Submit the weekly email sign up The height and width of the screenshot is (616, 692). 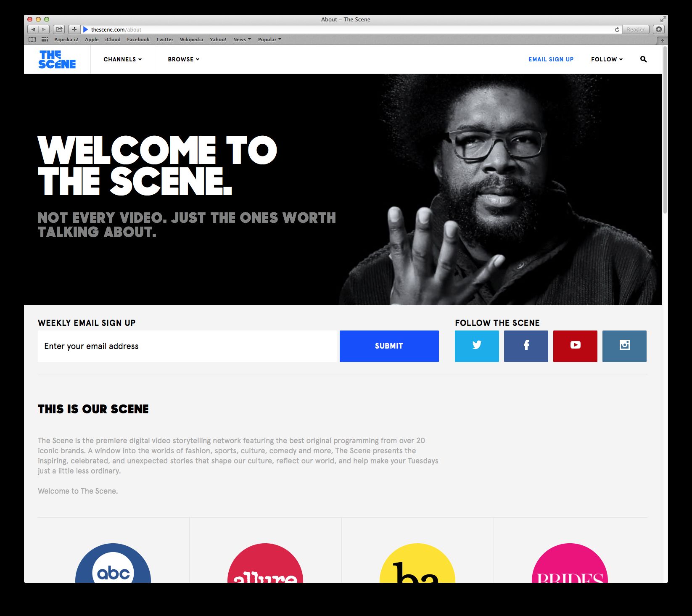(x=389, y=346)
